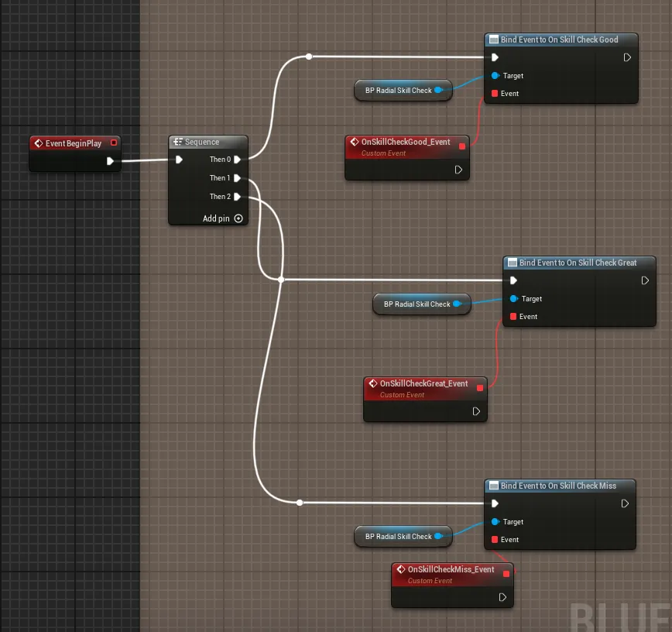The width and height of the screenshot is (672, 632).
Task: Click OnSkillCheckGood_Event exec output pin
Action: (x=458, y=170)
